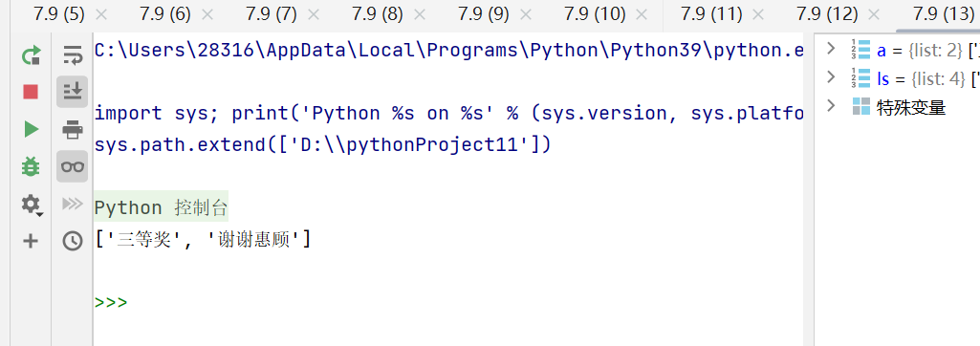Open console history clock icon

click(x=73, y=241)
